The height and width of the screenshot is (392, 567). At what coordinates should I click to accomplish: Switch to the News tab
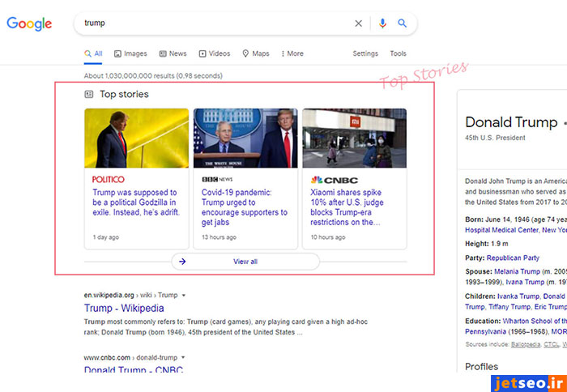[173, 53]
